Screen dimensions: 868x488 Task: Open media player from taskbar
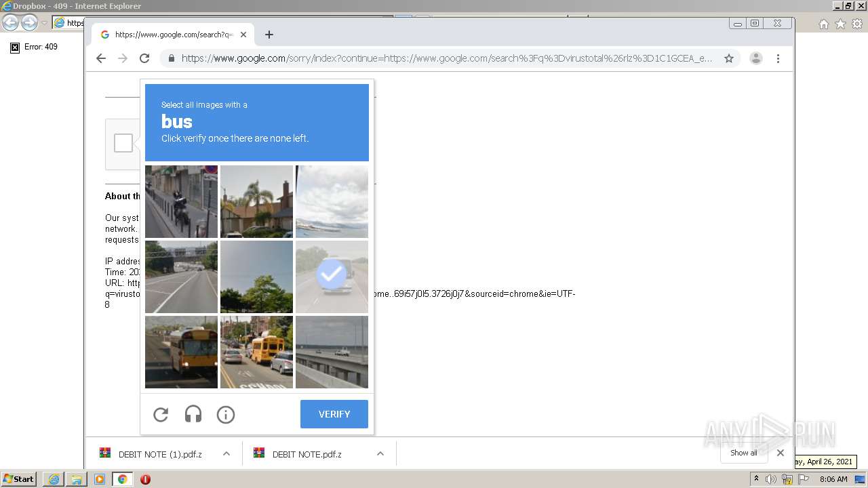100,479
